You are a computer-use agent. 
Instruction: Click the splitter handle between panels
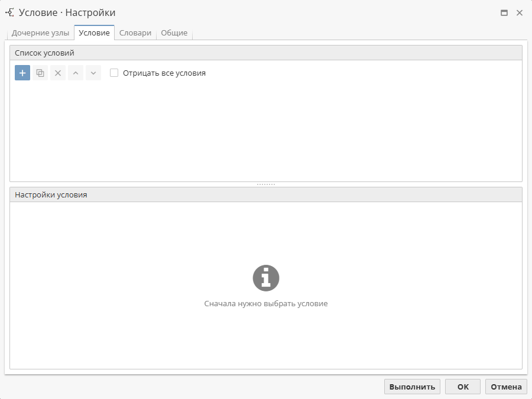click(x=266, y=184)
